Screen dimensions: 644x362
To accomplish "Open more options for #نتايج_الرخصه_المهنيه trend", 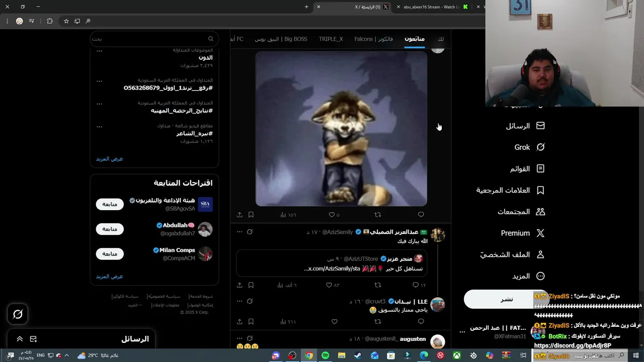I will coord(99,103).
